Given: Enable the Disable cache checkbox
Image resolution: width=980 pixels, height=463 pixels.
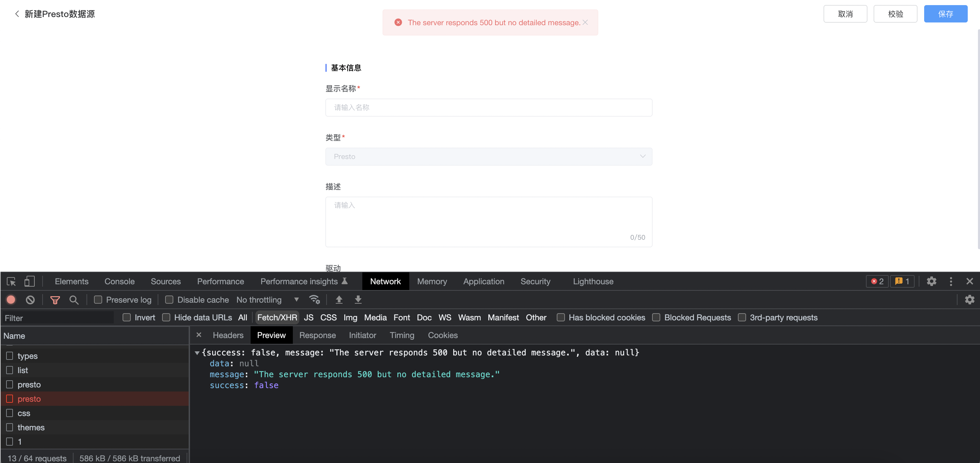Looking at the screenshot, I should coord(169,300).
